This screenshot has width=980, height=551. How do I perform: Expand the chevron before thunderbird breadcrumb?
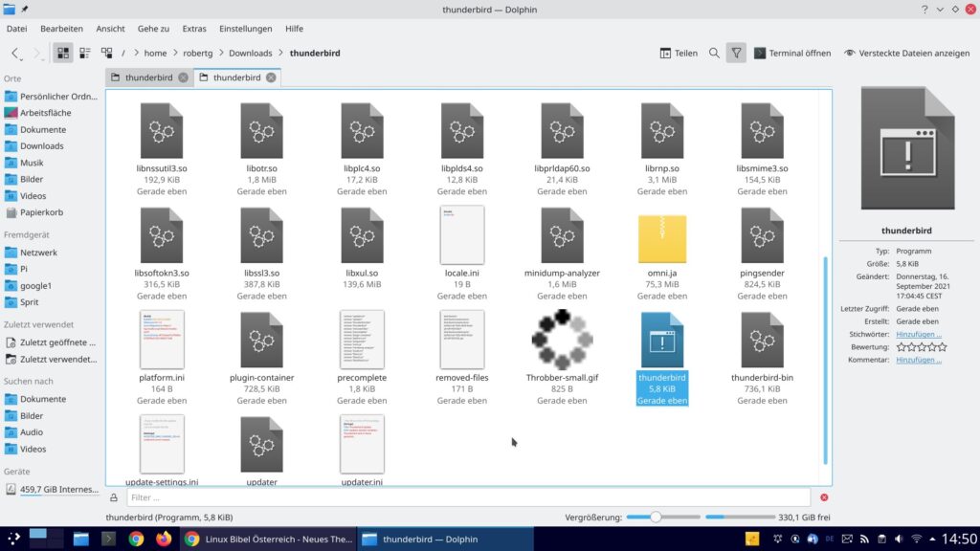coord(281,54)
